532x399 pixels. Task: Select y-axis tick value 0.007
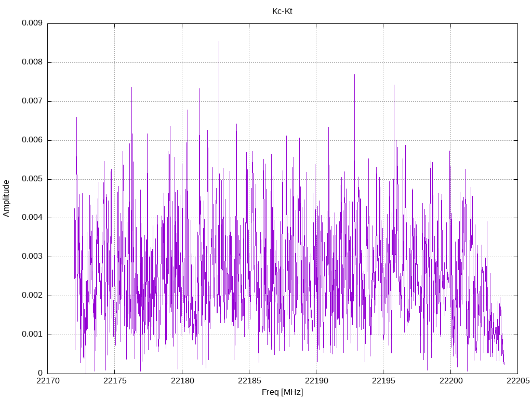click(32, 101)
